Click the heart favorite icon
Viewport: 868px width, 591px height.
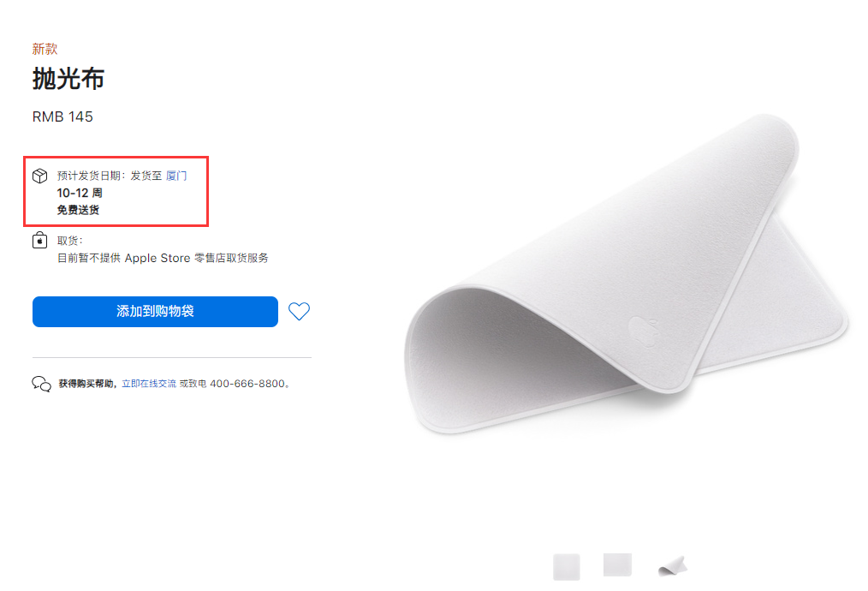[299, 311]
